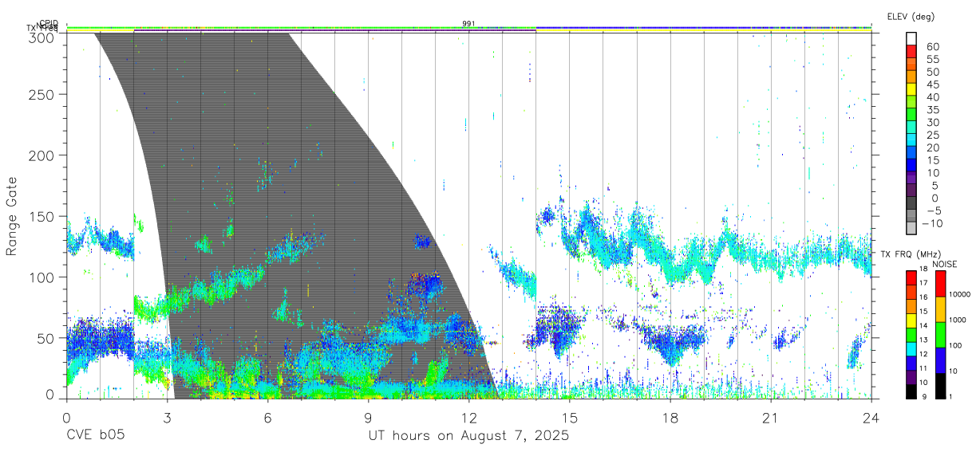Select the cyan TX FRQ swatch between 12 and 13
980x452 pixels.
[911, 348]
